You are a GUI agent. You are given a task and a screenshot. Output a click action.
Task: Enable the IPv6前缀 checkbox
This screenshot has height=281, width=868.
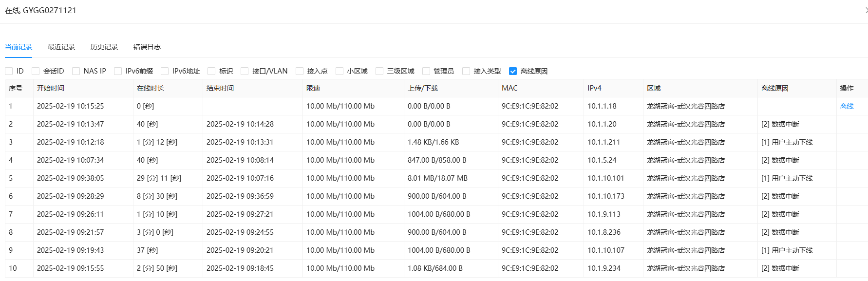pos(118,71)
